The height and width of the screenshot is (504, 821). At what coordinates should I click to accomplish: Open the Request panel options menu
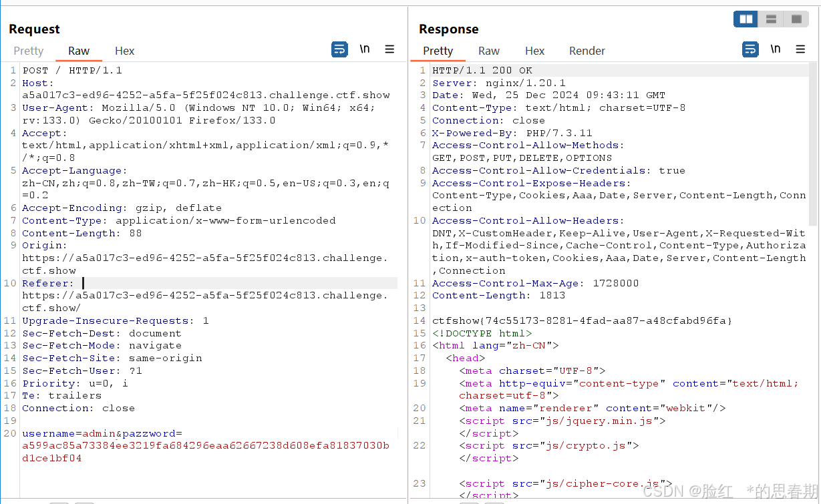tap(389, 49)
